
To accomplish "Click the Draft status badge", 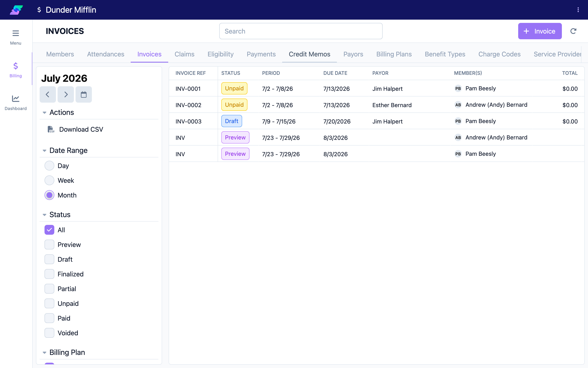I will (232, 121).
